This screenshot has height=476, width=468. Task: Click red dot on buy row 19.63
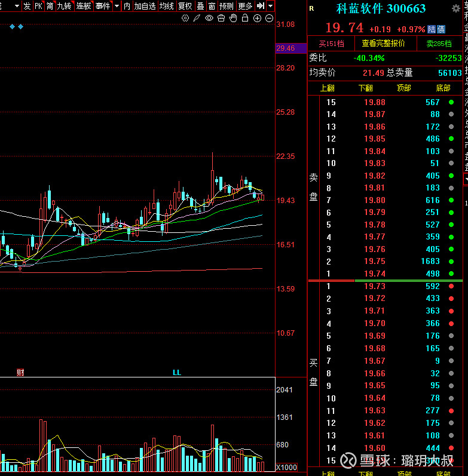451,411
